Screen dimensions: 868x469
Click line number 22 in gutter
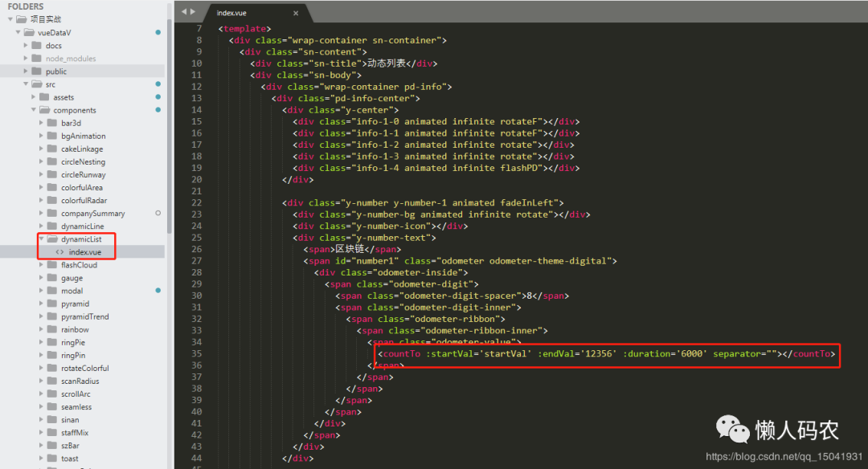point(197,202)
